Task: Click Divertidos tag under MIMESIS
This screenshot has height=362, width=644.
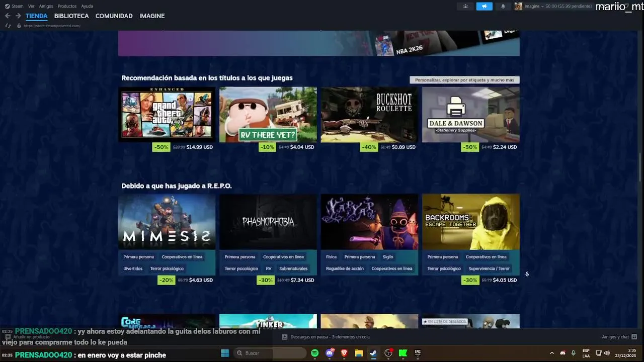Action: click(x=133, y=268)
